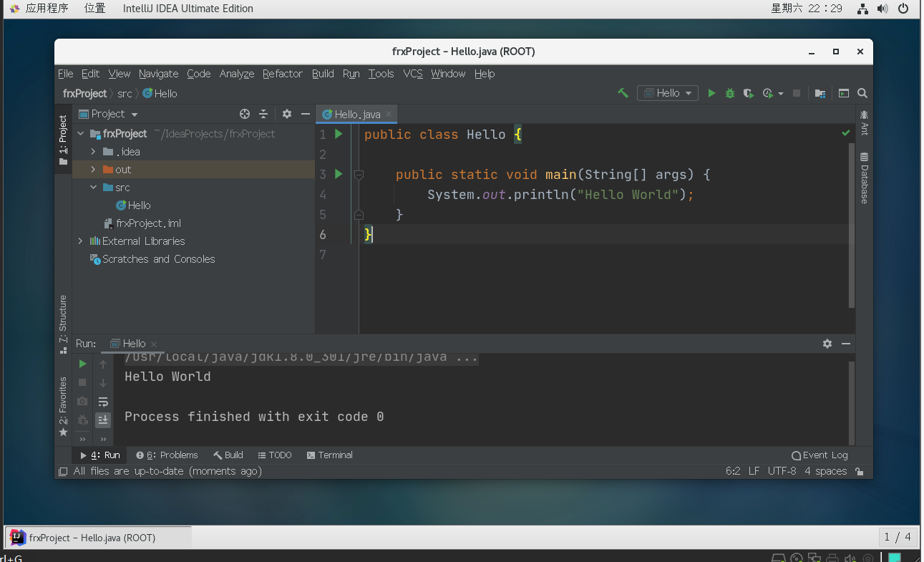Image resolution: width=924 pixels, height=562 pixels.
Task: Rerun Hello in Run panel
Action: [x=82, y=364]
